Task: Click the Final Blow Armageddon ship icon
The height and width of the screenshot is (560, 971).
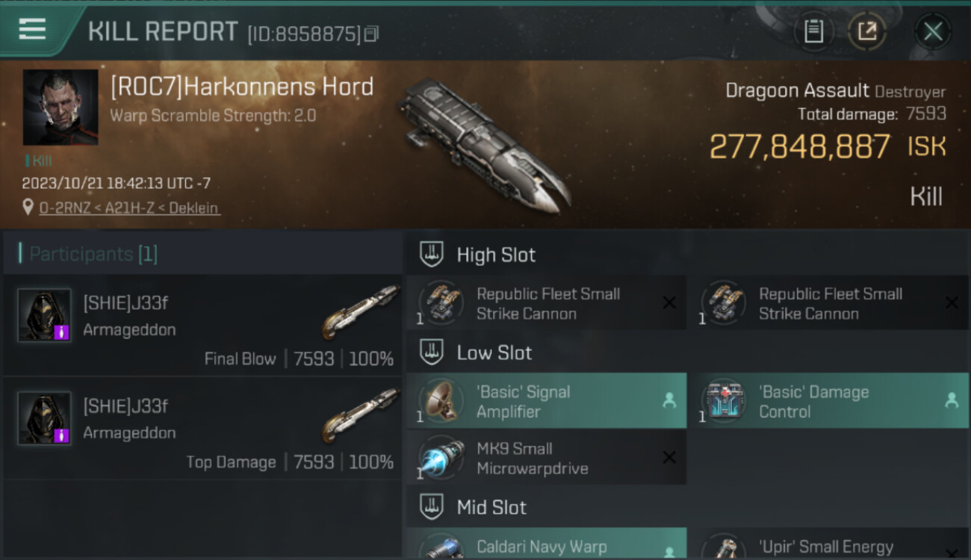Action: pyautogui.click(x=361, y=311)
